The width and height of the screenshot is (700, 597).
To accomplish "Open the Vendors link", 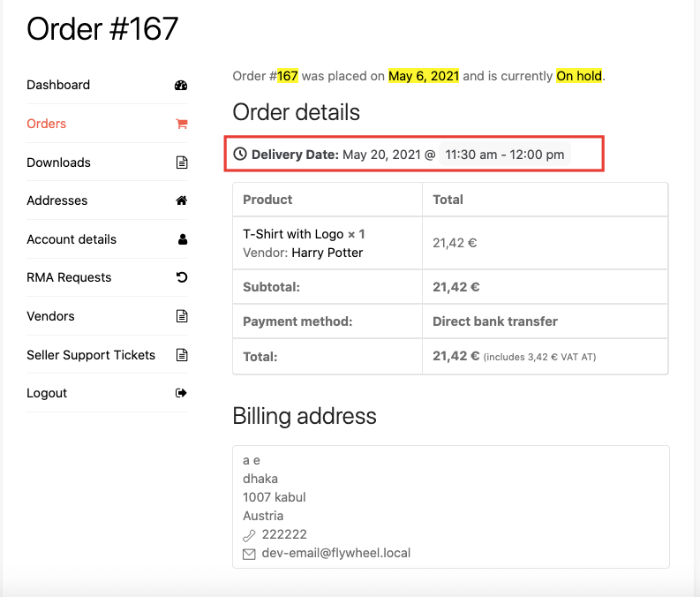I will [x=50, y=316].
